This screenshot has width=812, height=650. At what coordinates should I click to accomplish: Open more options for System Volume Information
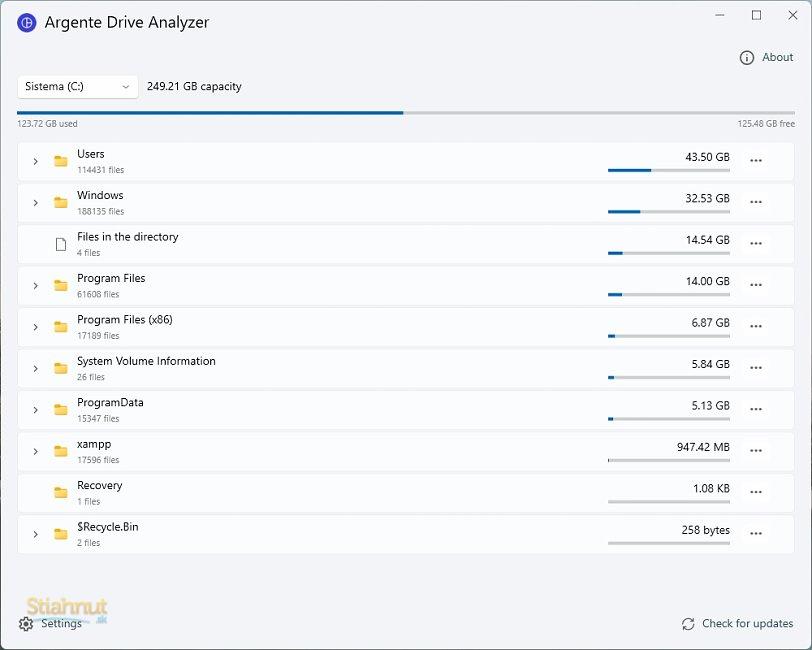tap(756, 368)
